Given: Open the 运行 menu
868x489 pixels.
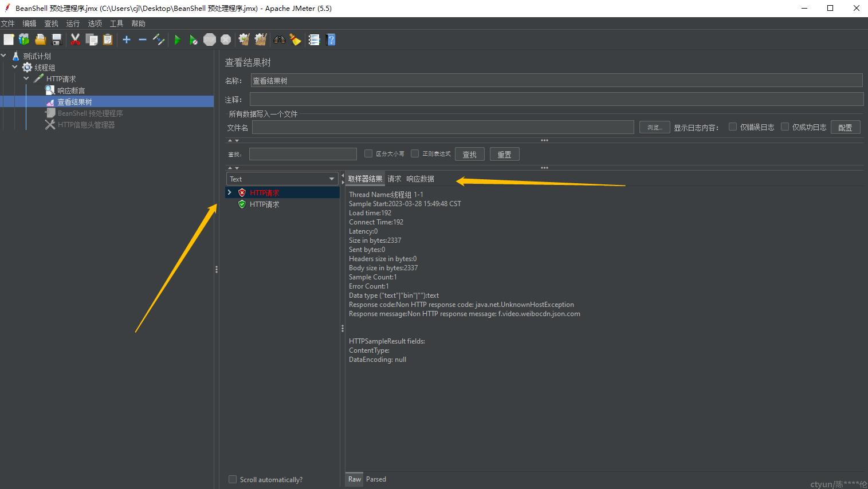Looking at the screenshot, I should (x=73, y=23).
